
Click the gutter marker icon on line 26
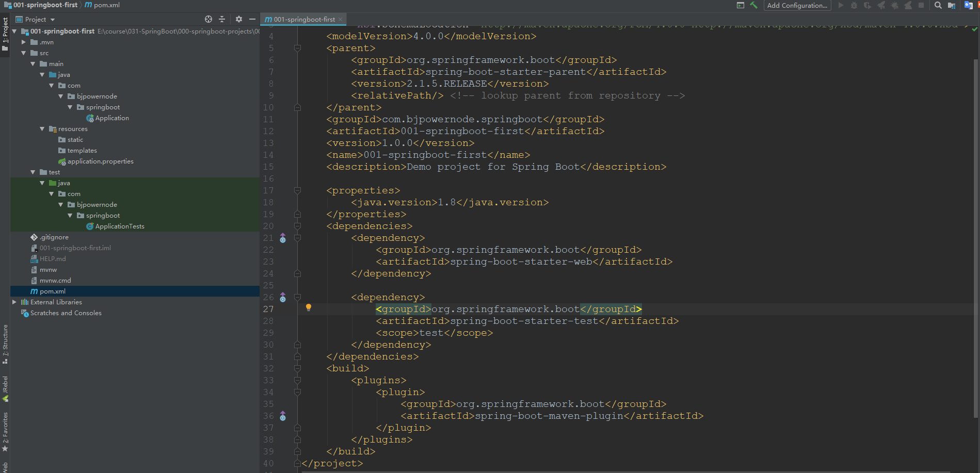tap(283, 297)
